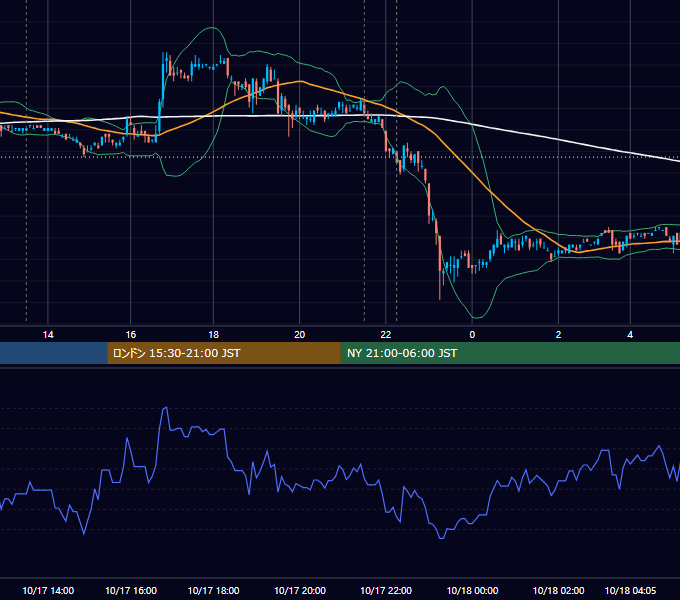Image resolution: width=680 pixels, height=600 pixels.
Task: Click the 10/17 22:00 date label
Action: [386, 590]
